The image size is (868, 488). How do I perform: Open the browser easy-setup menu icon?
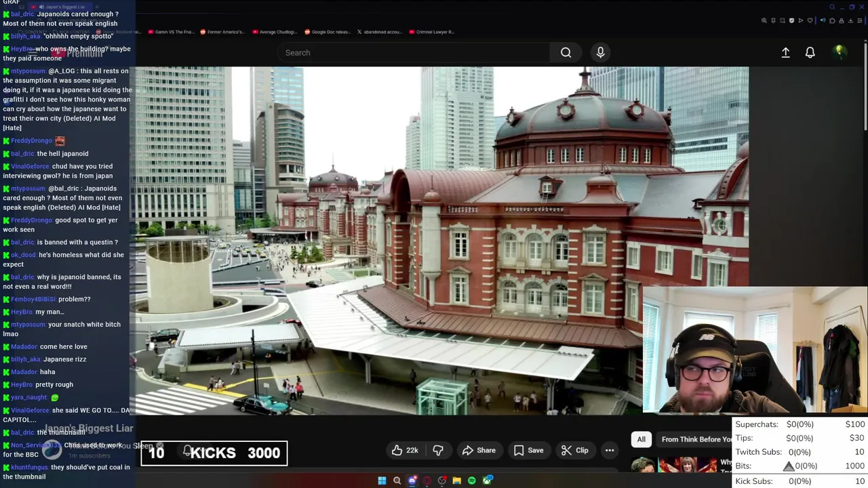[x=860, y=20]
